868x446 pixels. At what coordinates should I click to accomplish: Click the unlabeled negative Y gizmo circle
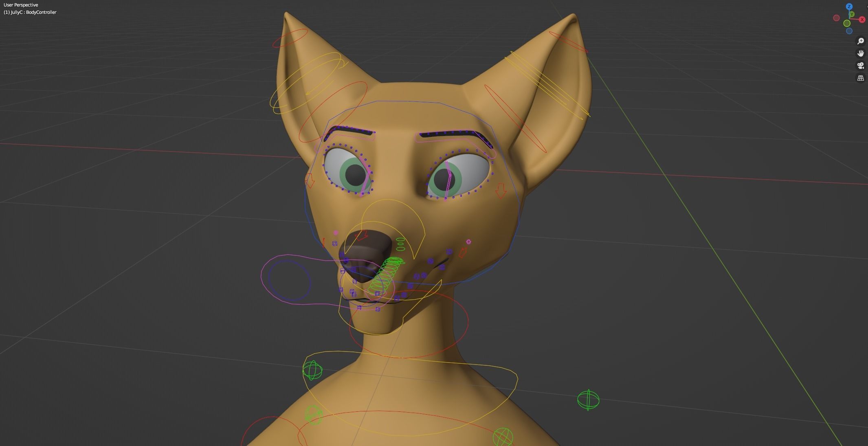[847, 23]
